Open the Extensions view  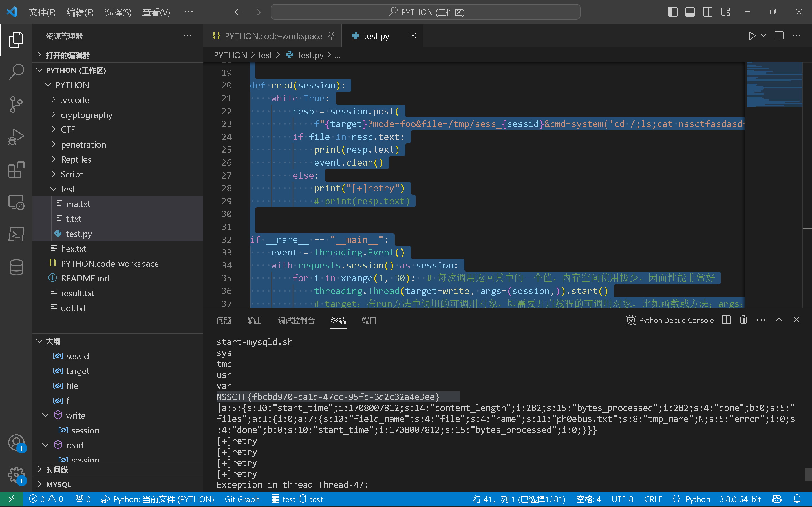pyautogui.click(x=16, y=170)
